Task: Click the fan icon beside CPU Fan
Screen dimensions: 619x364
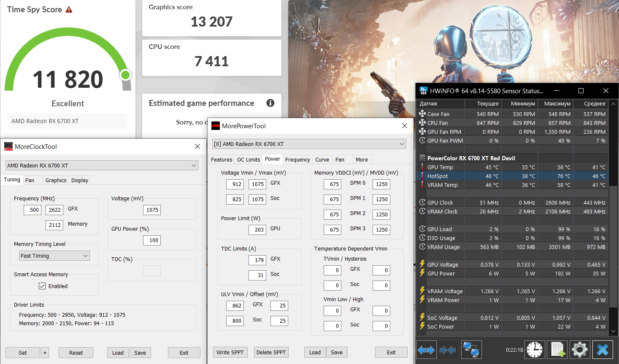Action: point(422,123)
